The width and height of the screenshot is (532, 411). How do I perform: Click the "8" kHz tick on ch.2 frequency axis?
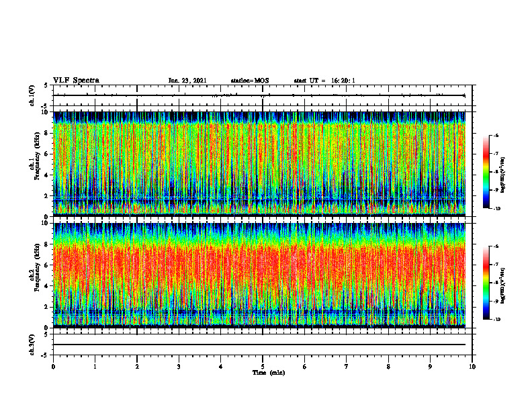pyautogui.click(x=47, y=244)
